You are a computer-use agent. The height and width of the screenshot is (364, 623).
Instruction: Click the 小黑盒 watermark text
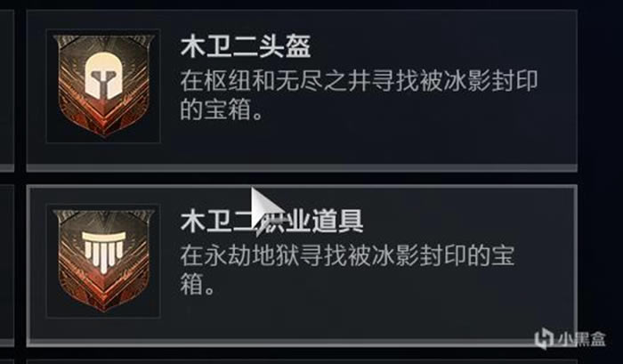(x=581, y=340)
